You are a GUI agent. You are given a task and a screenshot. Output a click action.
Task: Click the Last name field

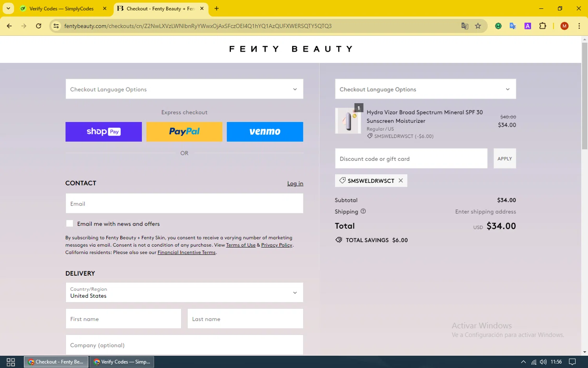[x=245, y=319]
